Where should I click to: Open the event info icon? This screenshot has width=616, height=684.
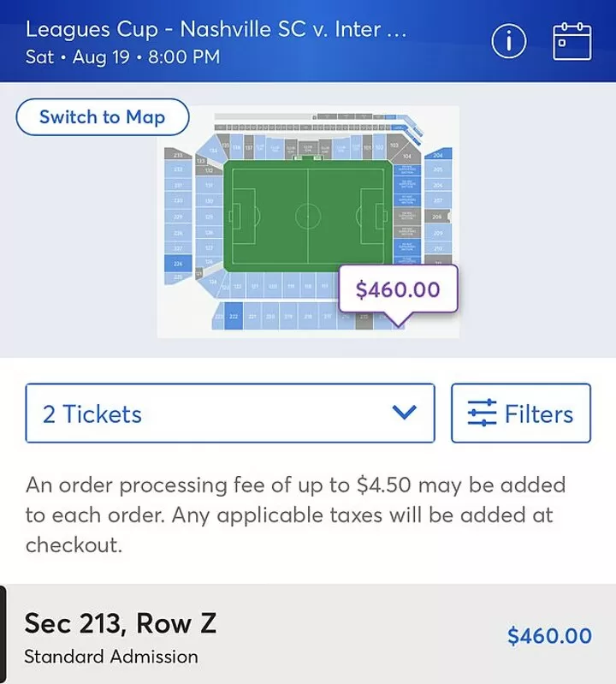(509, 41)
